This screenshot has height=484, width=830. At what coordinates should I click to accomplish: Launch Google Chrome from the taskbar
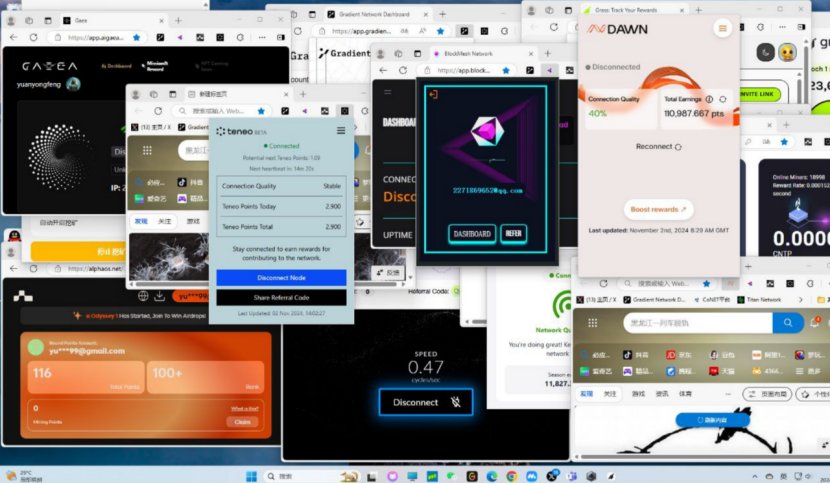(x=511, y=476)
